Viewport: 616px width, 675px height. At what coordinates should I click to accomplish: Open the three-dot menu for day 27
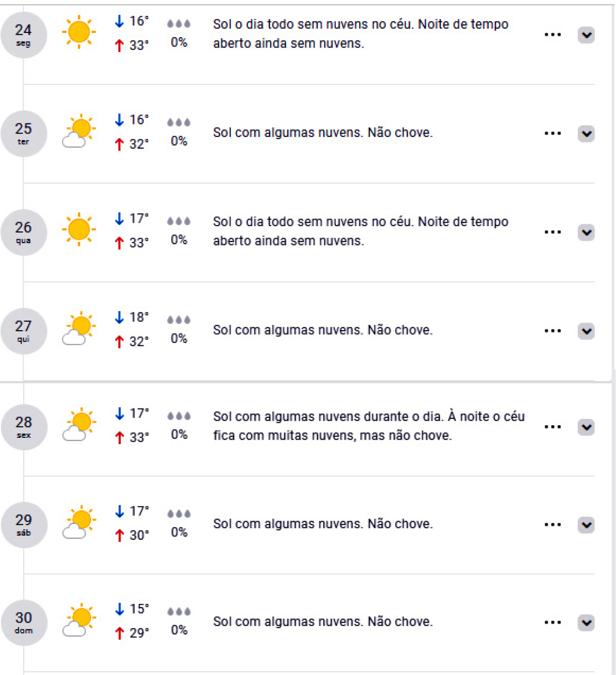click(553, 331)
